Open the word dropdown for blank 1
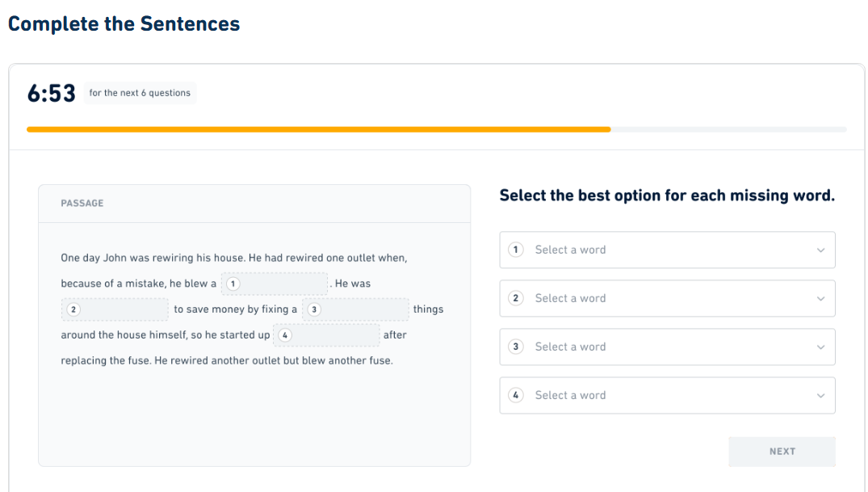 tap(667, 250)
